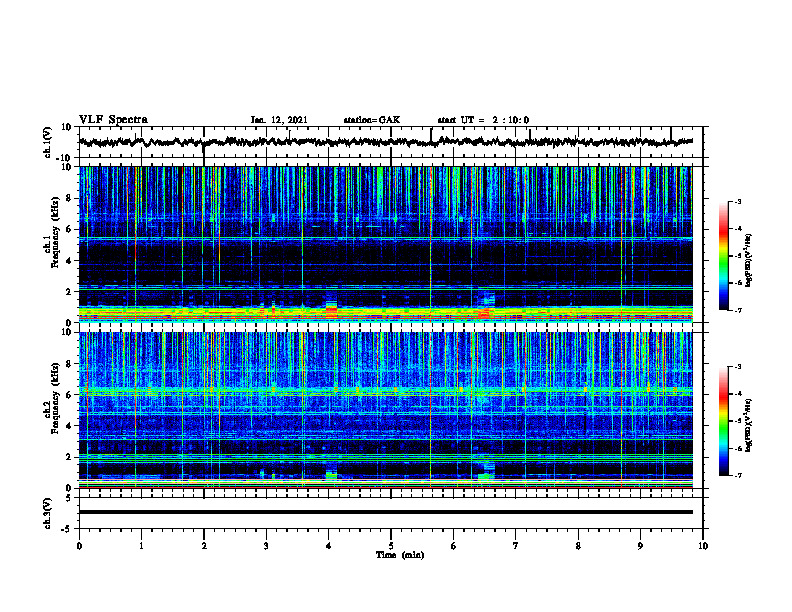Click the "-7" label on ch.2 color bar
The width and height of the screenshot is (792, 612).
click(x=737, y=475)
